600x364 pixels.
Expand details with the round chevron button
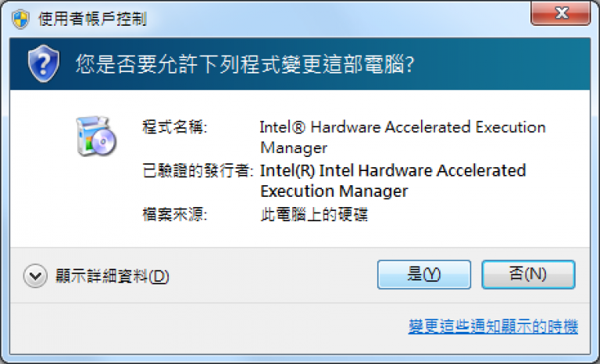coord(35,276)
